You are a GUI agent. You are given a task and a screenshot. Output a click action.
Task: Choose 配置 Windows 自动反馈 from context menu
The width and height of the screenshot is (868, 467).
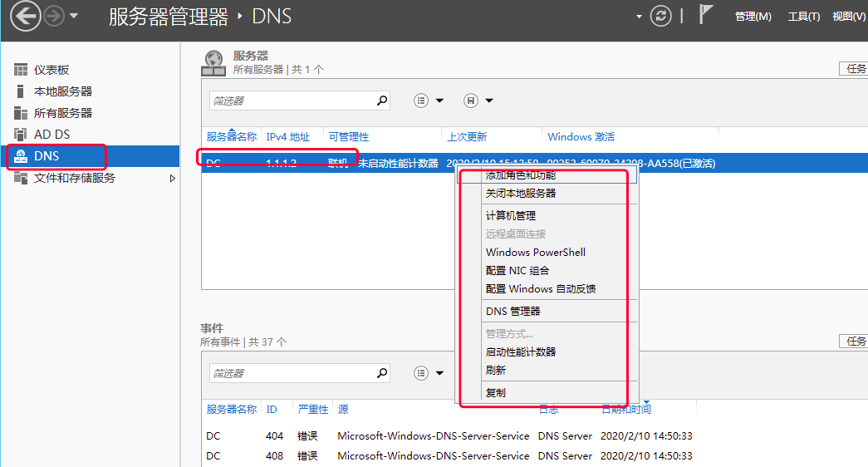(547, 288)
